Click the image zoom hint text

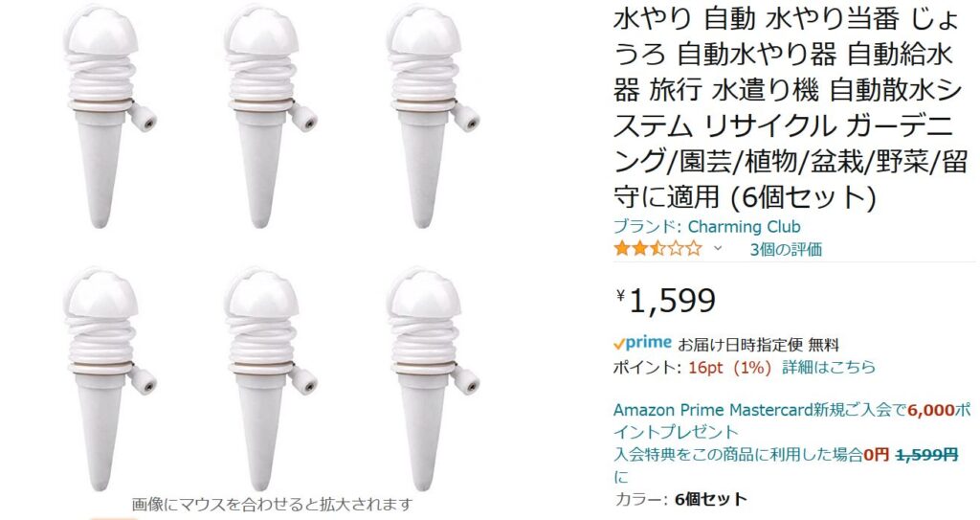pyautogui.click(x=273, y=504)
